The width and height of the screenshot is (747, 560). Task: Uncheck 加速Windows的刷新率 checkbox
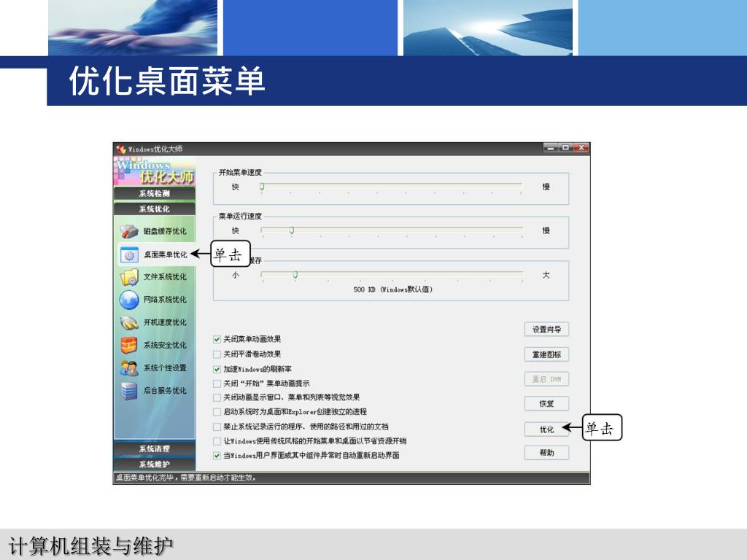[217, 369]
